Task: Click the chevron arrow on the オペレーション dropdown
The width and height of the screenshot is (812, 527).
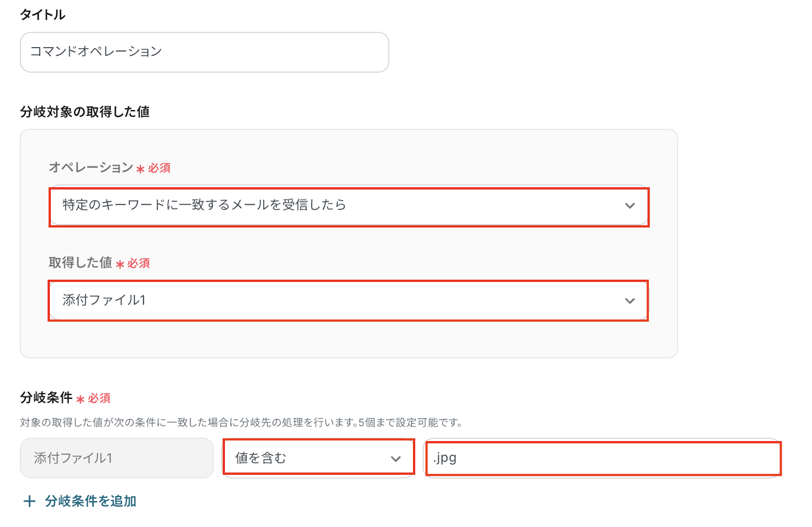Action: point(630,206)
